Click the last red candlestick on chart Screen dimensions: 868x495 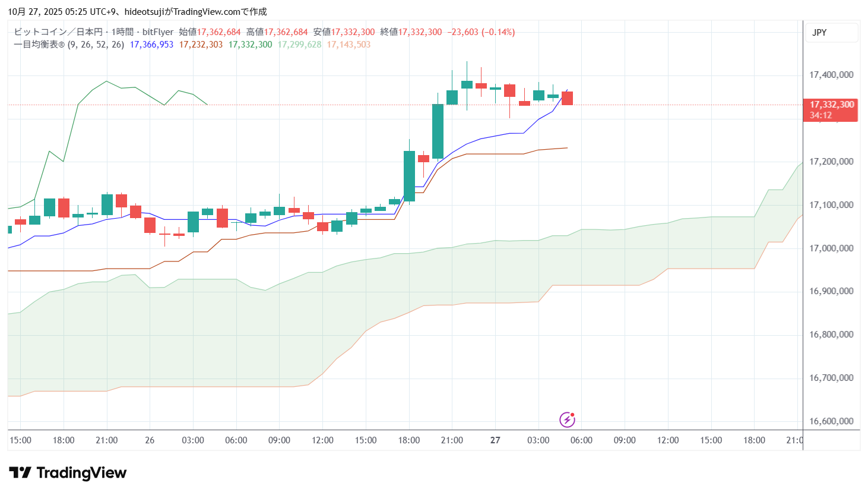(x=567, y=98)
